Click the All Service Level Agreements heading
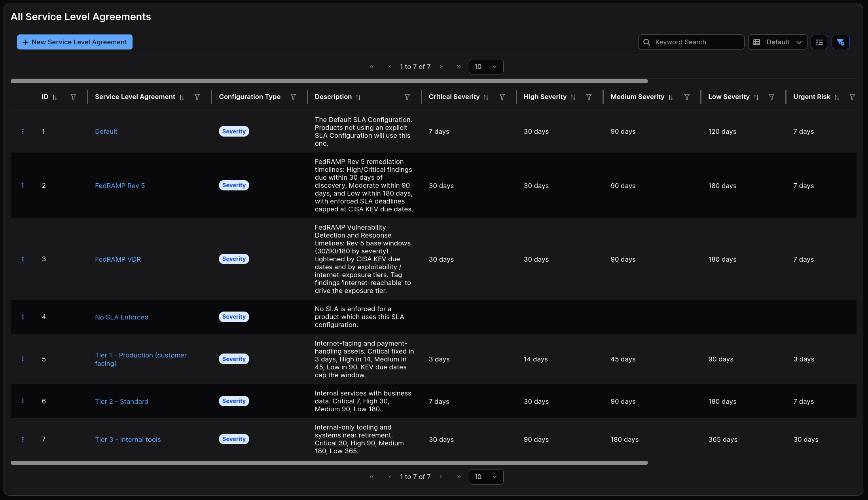 pos(81,17)
